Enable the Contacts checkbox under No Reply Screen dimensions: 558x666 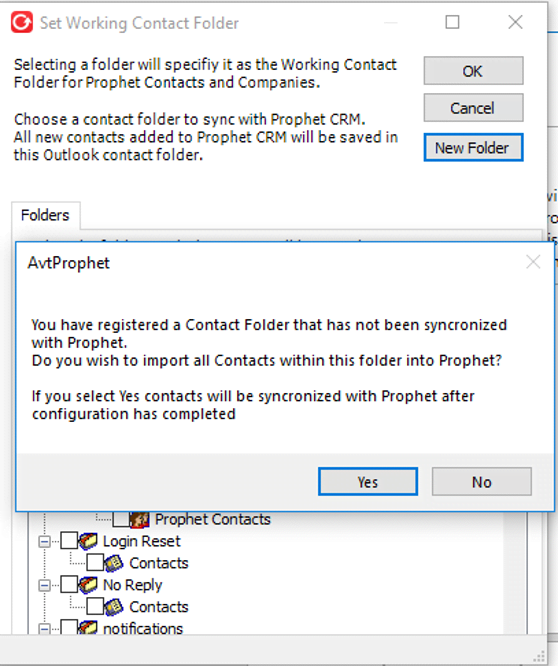(x=95, y=607)
